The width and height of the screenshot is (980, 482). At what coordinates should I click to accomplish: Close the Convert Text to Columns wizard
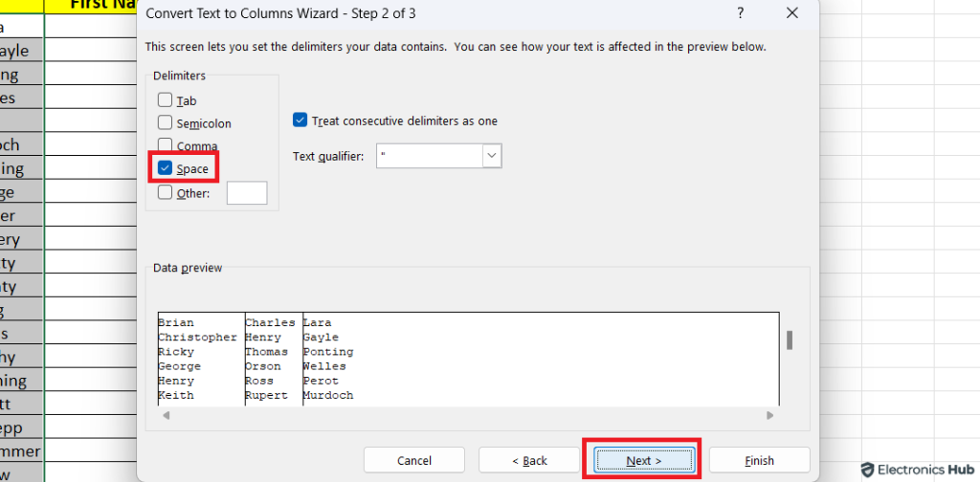[x=791, y=13]
